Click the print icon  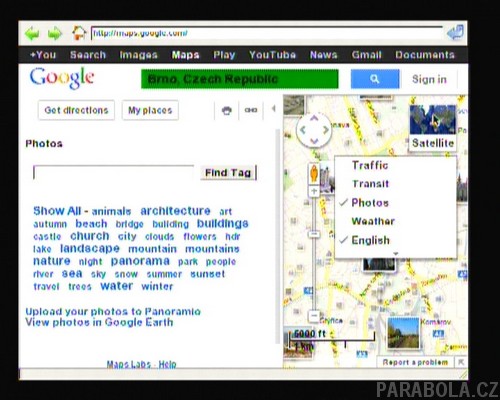tap(227, 110)
